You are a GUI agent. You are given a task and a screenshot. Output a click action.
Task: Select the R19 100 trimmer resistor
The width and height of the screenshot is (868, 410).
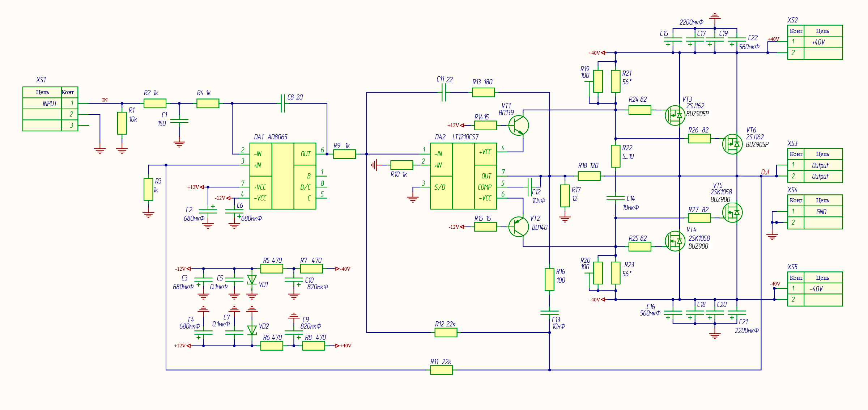pyautogui.click(x=598, y=81)
